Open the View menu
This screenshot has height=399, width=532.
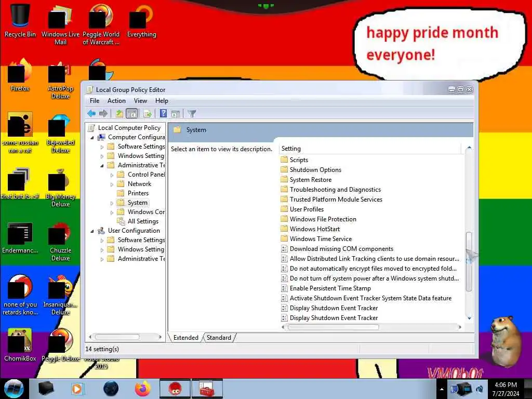(140, 101)
